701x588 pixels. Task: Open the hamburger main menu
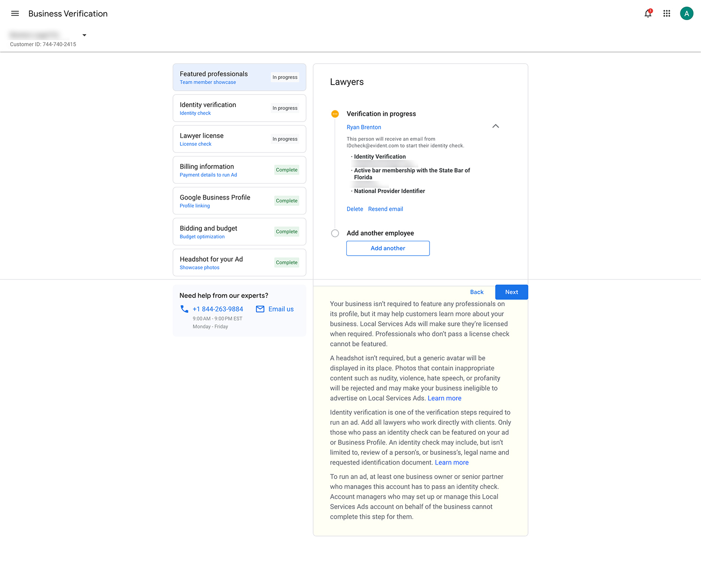(15, 14)
